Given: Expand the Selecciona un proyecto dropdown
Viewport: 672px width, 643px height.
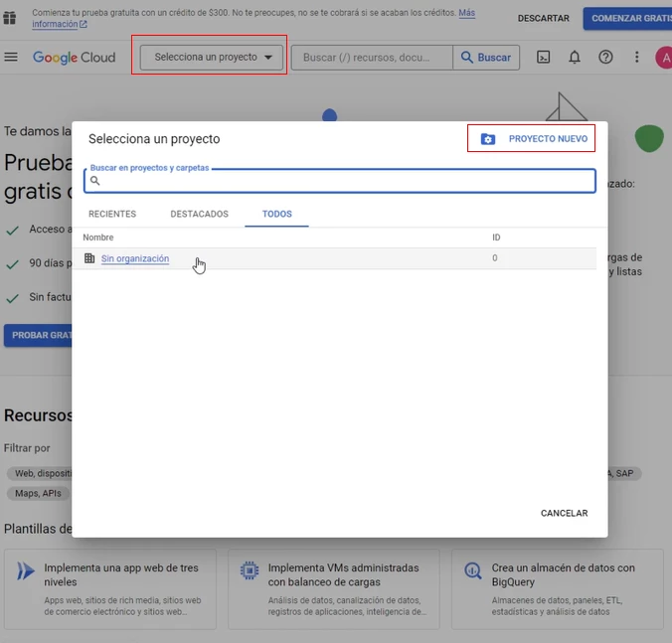Looking at the screenshot, I should coord(212,58).
